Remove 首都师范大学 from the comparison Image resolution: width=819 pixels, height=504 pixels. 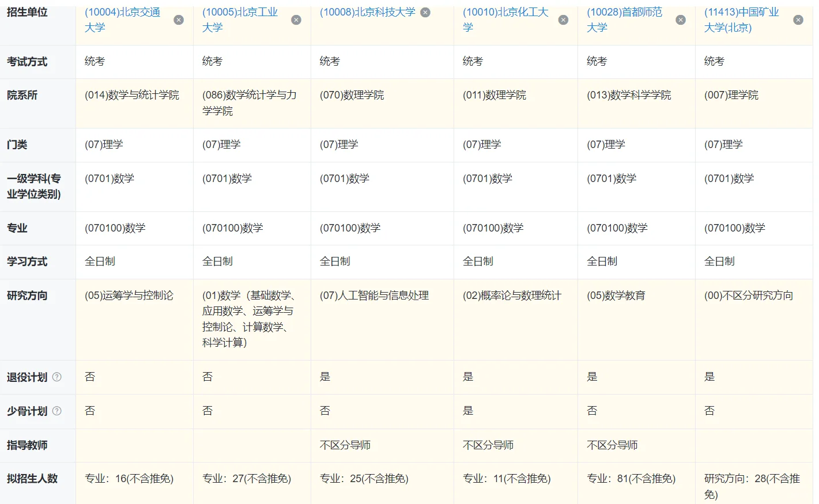[x=680, y=20]
